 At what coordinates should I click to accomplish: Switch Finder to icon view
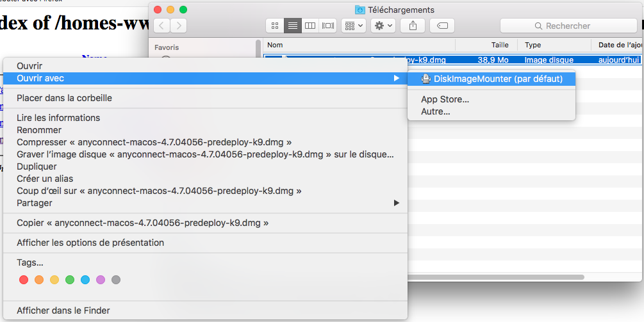[x=276, y=26]
